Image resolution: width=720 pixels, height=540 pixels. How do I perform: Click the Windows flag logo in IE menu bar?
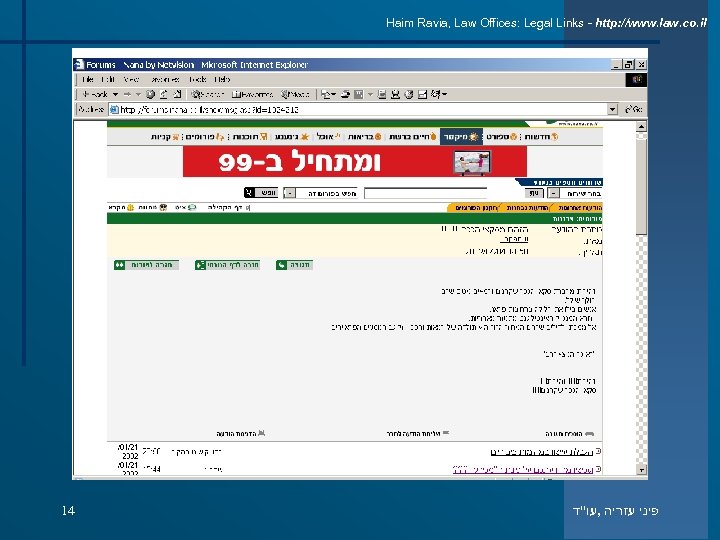(636, 80)
